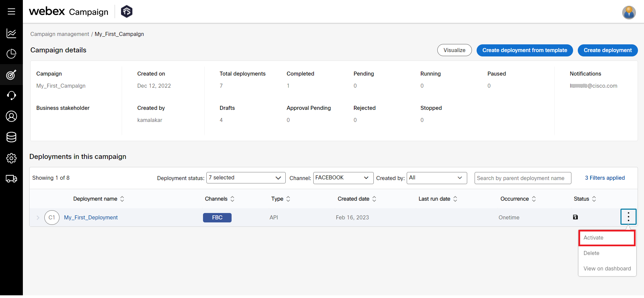Click the cisco.com notification email
This screenshot has width=644, height=298.
(594, 86)
